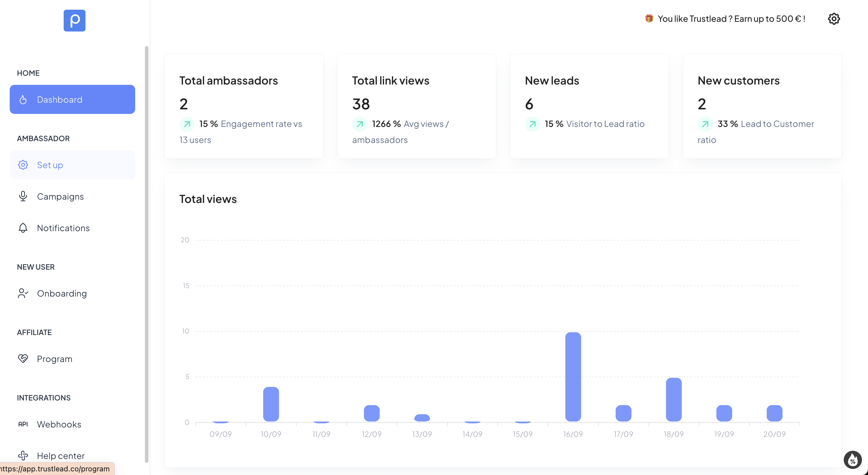The image size is (868, 475).
Task: Click the Webhooks API icon
Action: tap(23, 424)
